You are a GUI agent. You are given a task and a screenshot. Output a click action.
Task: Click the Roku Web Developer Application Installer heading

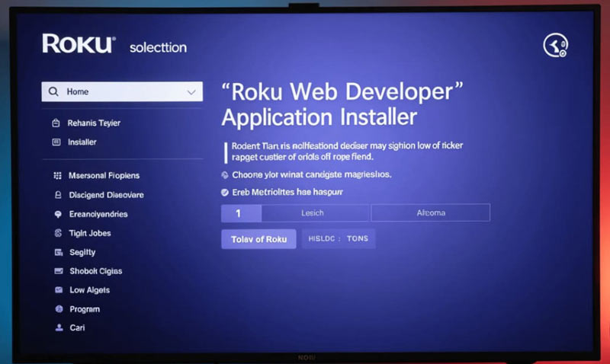(342, 104)
